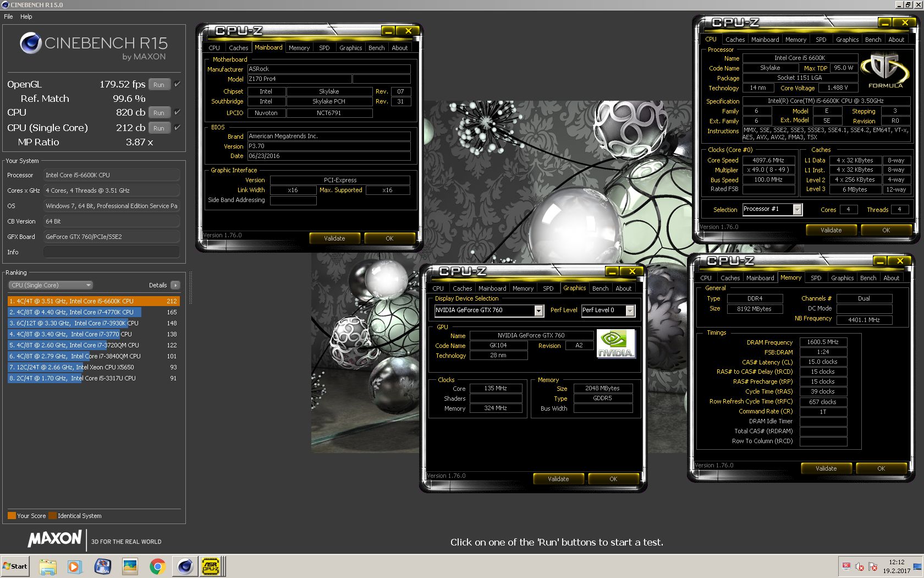924x578 pixels.
Task: Click the Action Center flag tray icon
Action: click(873, 566)
